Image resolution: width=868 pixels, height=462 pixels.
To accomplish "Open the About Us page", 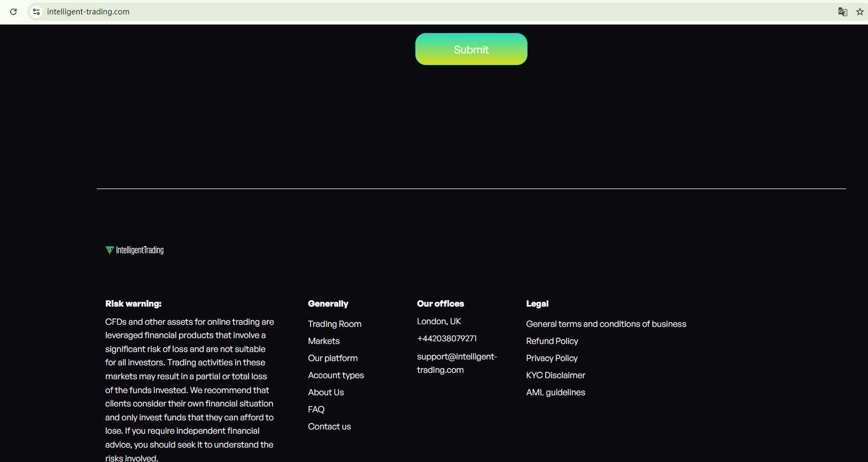I will coord(326,392).
